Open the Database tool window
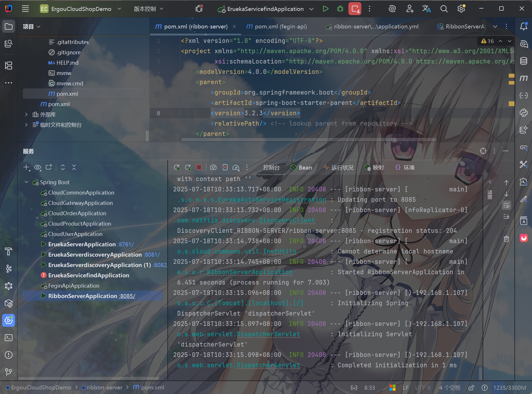The width and height of the screenshot is (532, 394). pos(524,61)
